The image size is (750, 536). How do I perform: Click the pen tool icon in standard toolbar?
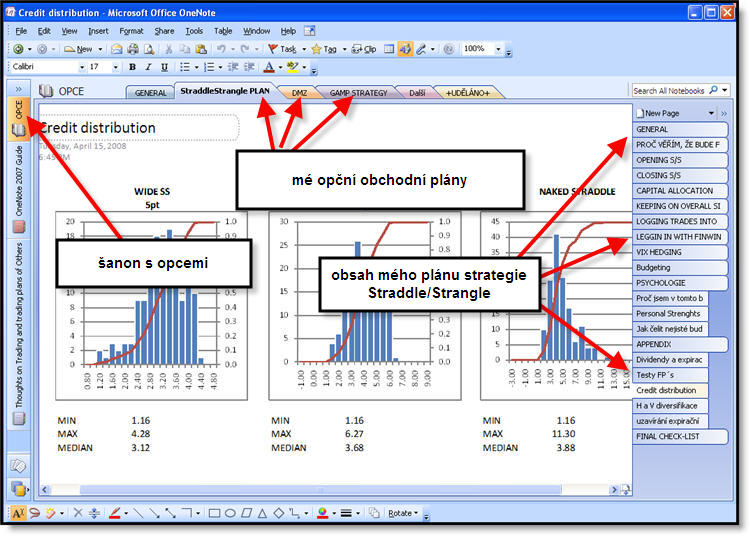coord(421,49)
